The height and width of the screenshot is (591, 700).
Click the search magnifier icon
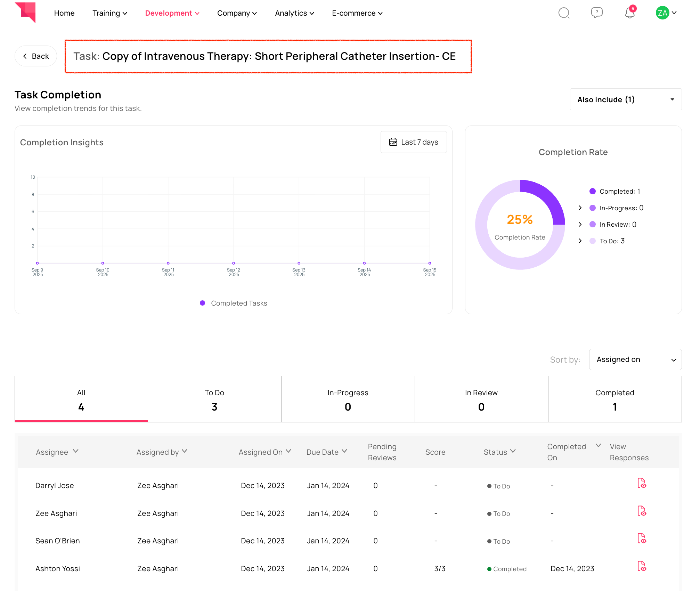point(564,13)
